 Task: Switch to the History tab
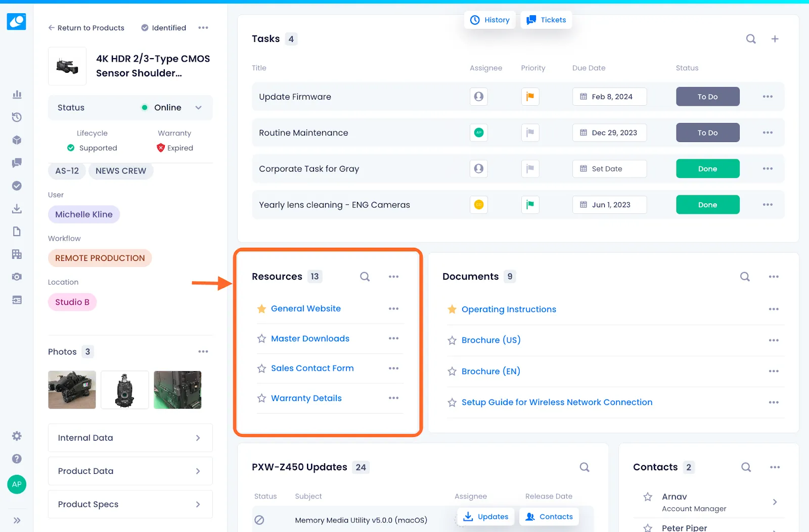(490, 20)
